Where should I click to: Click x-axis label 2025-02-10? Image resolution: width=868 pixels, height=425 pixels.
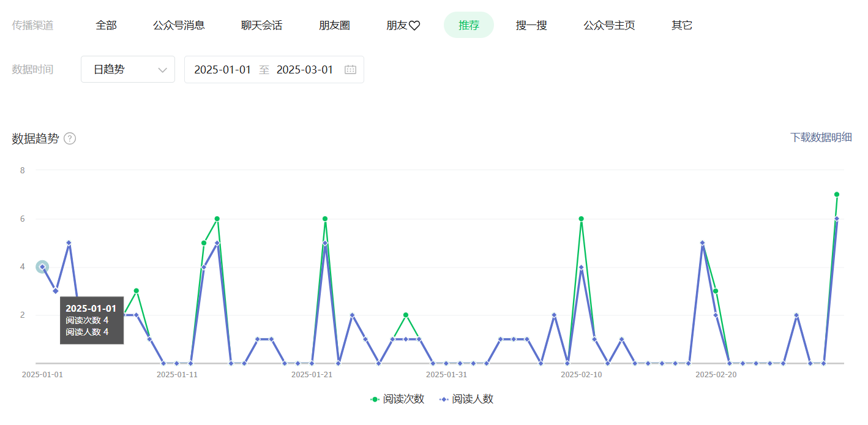(581, 374)
